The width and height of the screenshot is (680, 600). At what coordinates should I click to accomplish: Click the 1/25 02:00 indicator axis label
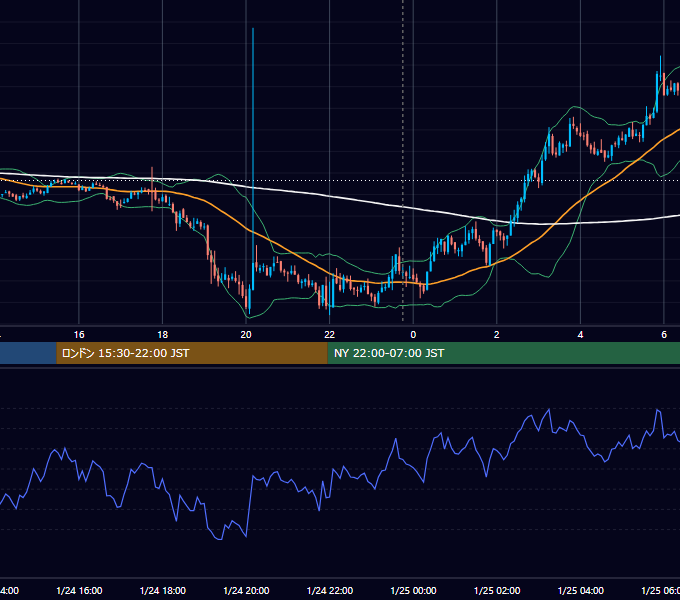tap(497, 591)
